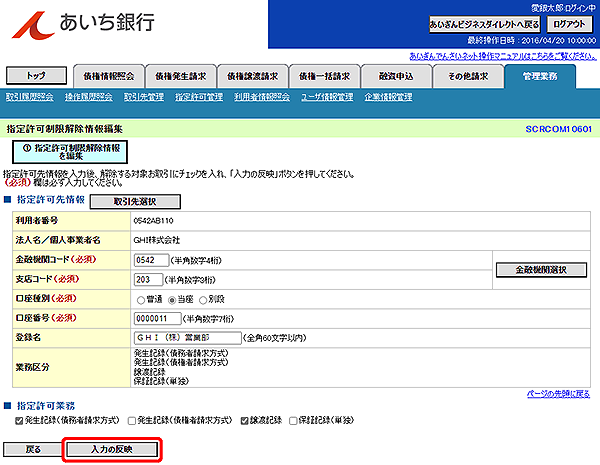Screen dimensions: 600x465
Task: Click the 業務区分 row label
Action: 33,367
